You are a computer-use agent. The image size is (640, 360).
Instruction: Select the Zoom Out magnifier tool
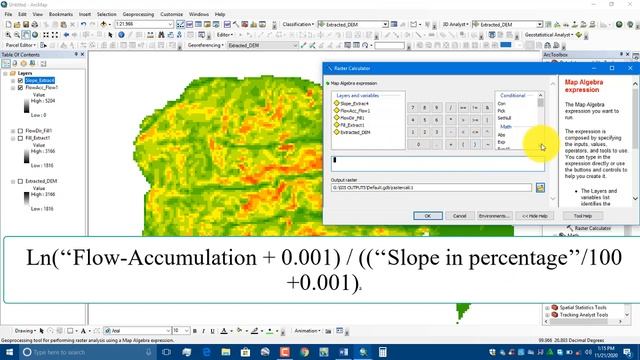[17, 35]
